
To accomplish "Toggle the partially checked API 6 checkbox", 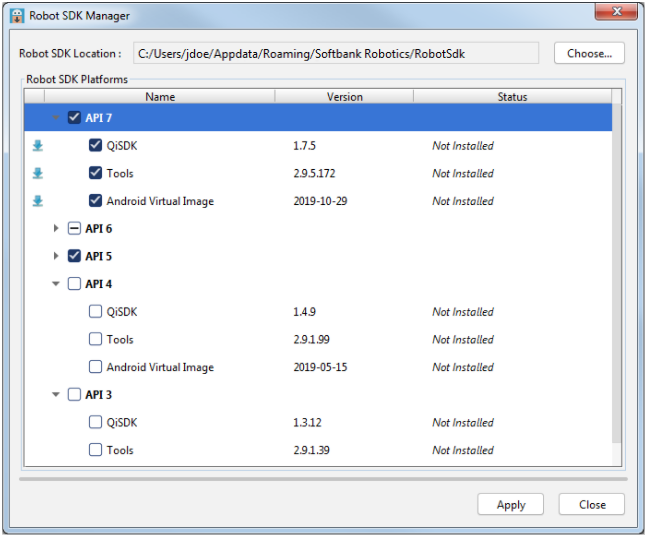I will coord(74,228).
